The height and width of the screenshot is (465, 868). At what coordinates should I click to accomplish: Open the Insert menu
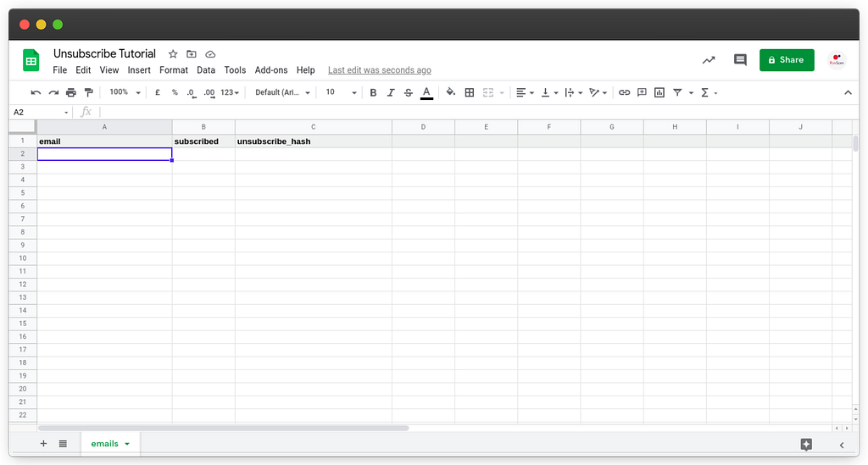[139, 70]
